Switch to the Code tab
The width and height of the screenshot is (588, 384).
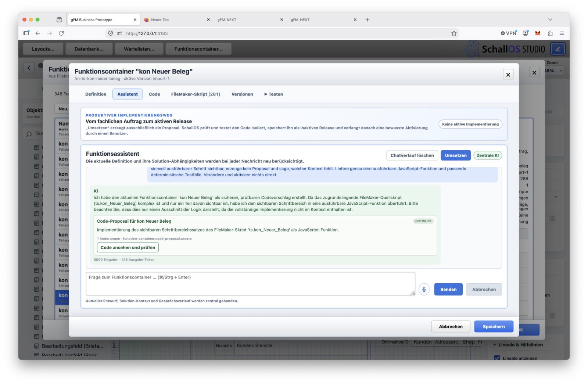click(x=154, y=94)
